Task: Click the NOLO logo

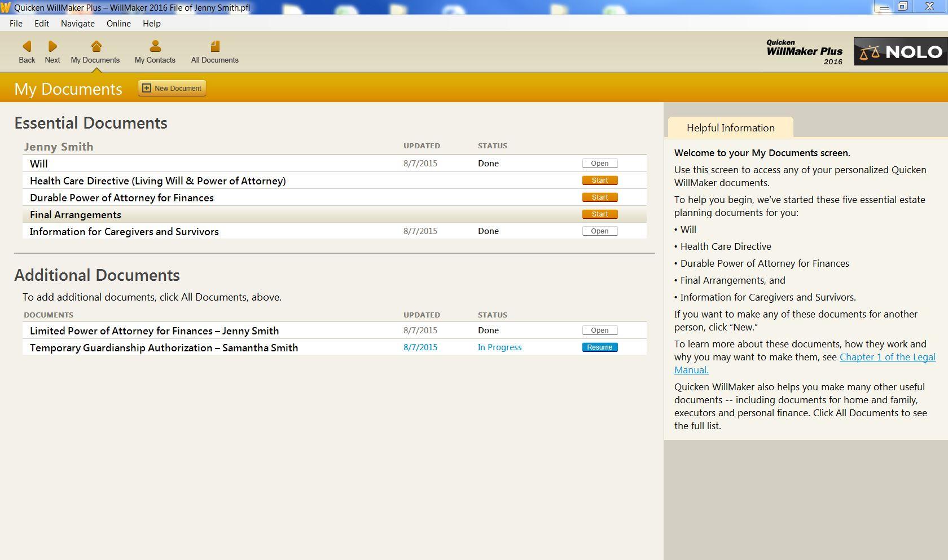Action: click(900, 52)
